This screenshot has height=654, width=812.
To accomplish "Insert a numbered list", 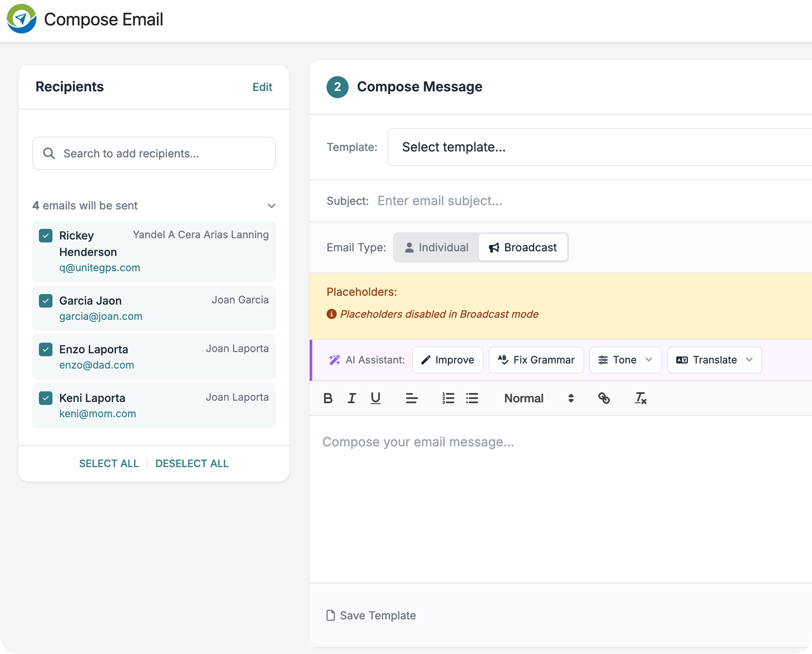I will [448, 398].
